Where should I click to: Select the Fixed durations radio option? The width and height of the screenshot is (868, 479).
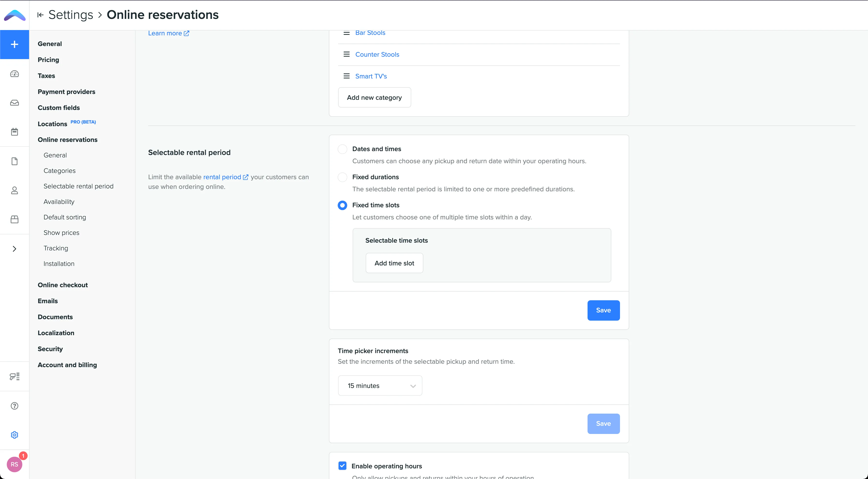(x=342, y=177)
